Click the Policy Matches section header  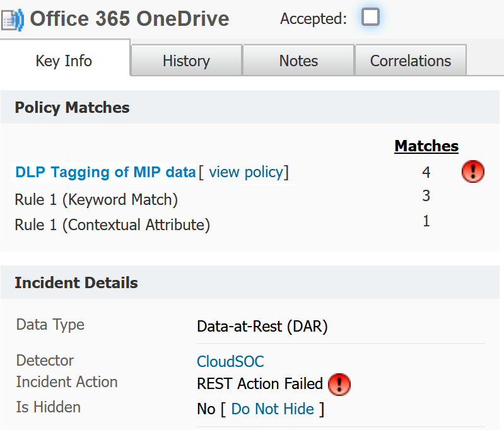(72, 108)
